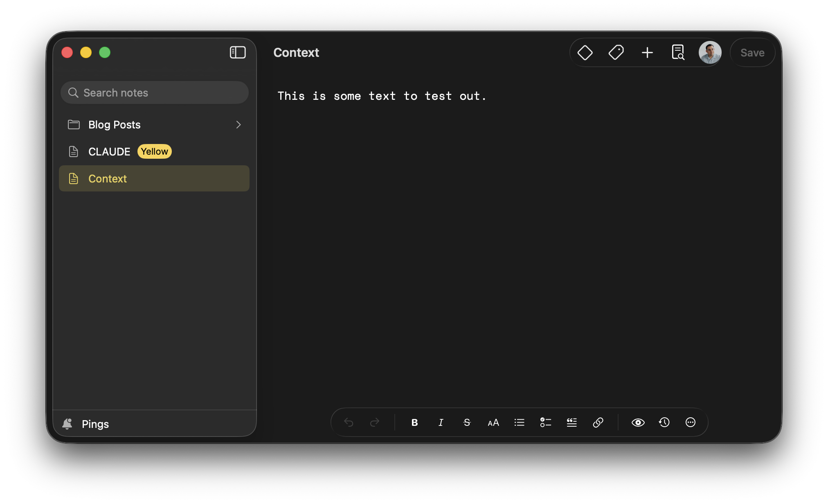Click the Context note title heading
The width and height of the screenshot is (828, 504).
(x=296, y=52)
